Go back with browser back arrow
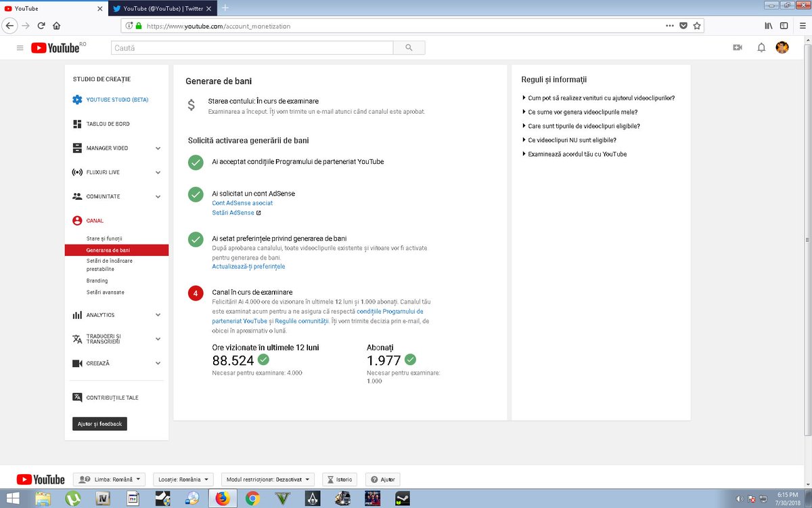This screenshot has width=812, height=508. click(x=10, y=26)
